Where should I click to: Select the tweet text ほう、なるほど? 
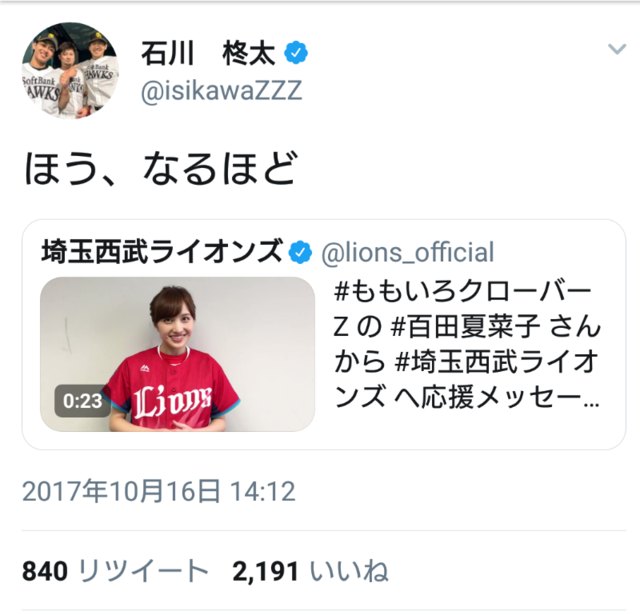tap(161, 168)
